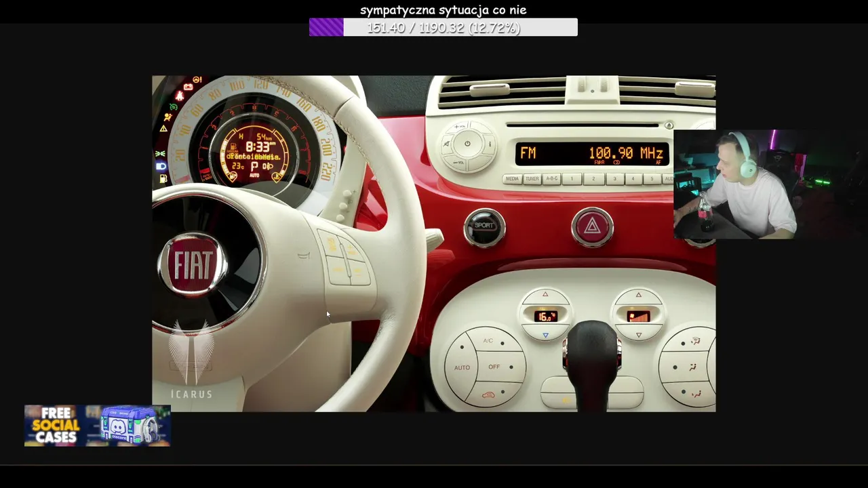
Task: Click the FIAT logo on steering wheel
Action: (x=192, y=266)
